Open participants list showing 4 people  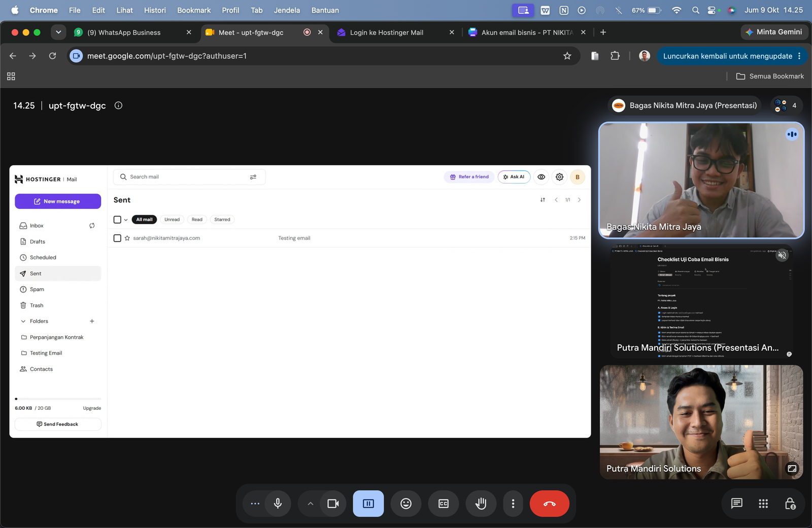pos(787,105)
